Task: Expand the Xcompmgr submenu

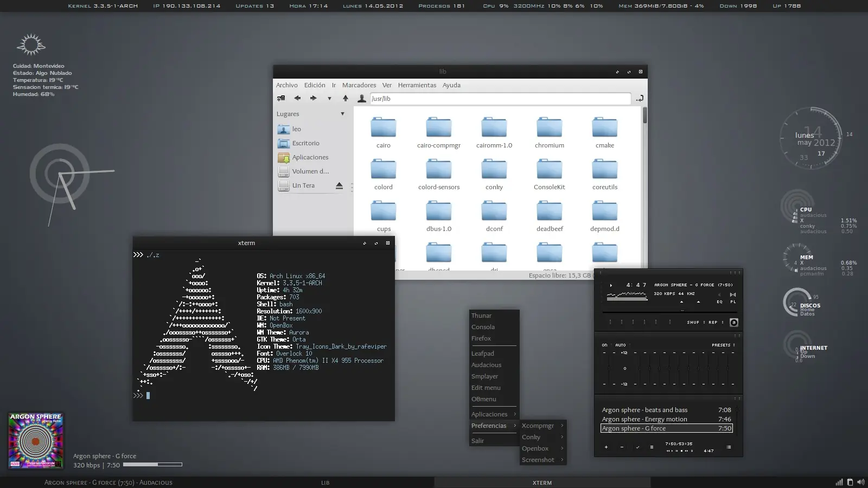Action: [x=543, y=426]
